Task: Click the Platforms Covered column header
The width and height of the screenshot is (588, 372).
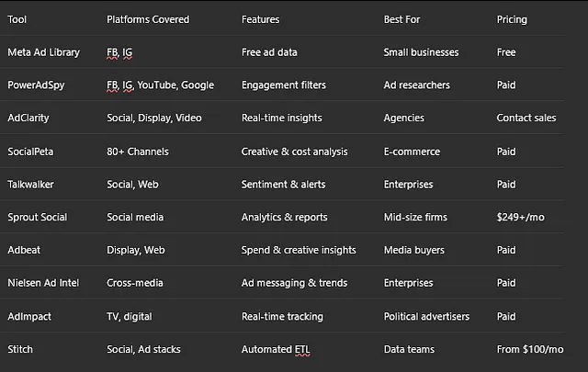Action: 148,19
